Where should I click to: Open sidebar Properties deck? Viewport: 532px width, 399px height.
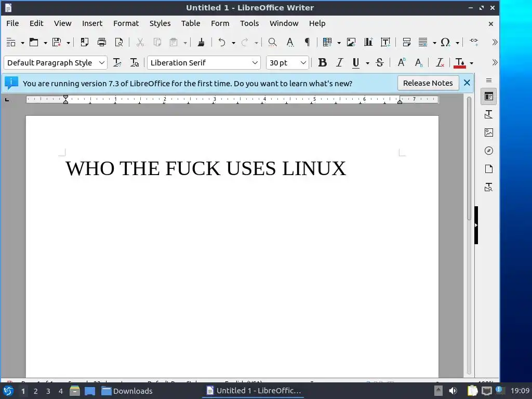pyautogui.click(x=488, y=97)
